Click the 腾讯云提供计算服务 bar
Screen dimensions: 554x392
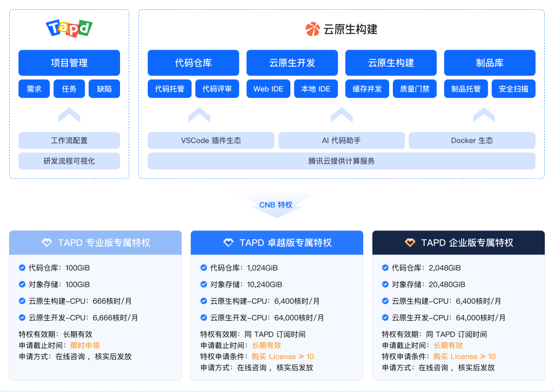tap(341, 161)
